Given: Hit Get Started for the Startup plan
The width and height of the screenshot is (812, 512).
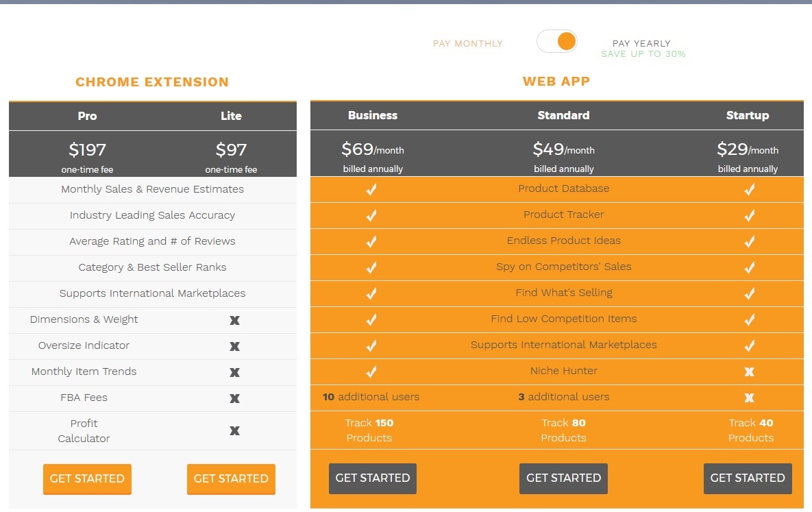Looking at the screenshot, I should click(x=748, y=478).
